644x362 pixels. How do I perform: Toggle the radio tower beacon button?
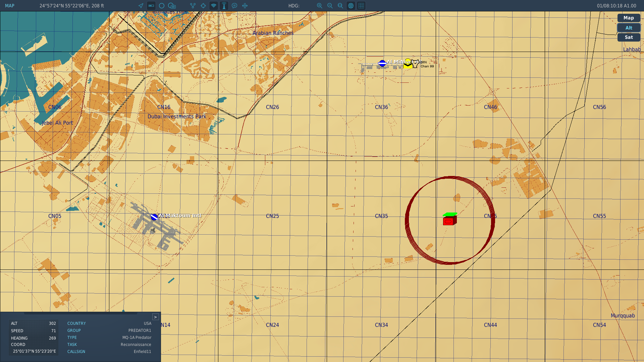pos(224,6)
